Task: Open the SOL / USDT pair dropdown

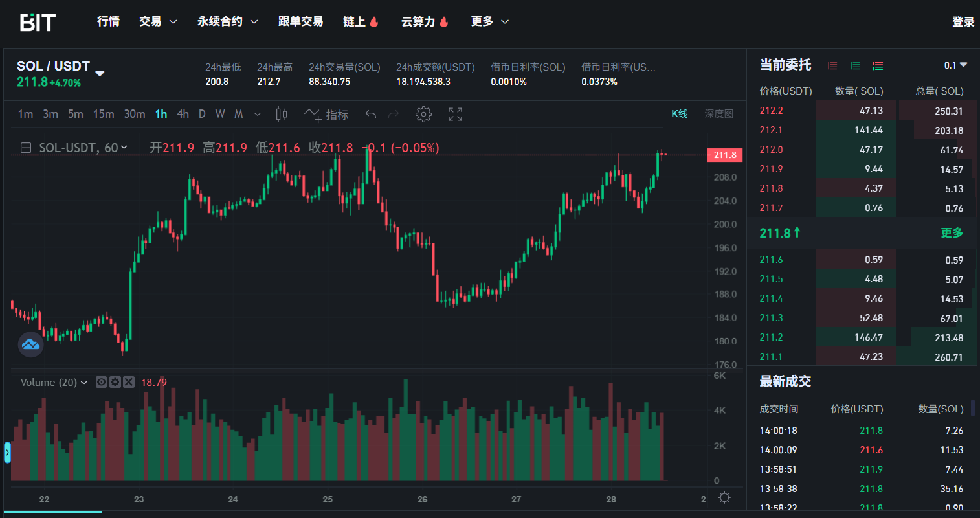Action: [100, 73]
